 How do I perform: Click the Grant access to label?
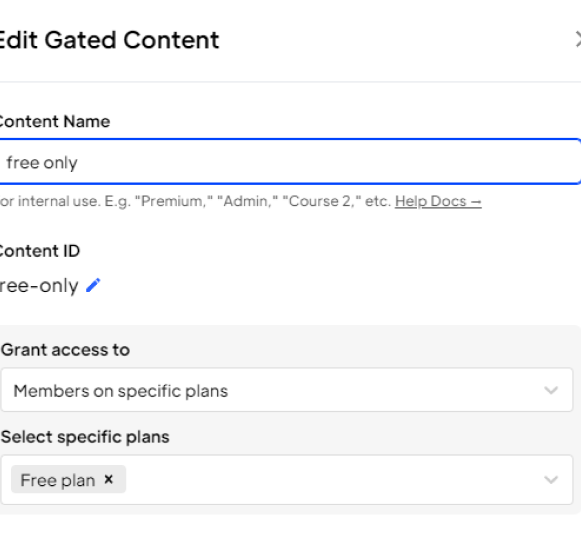[66, 350]
